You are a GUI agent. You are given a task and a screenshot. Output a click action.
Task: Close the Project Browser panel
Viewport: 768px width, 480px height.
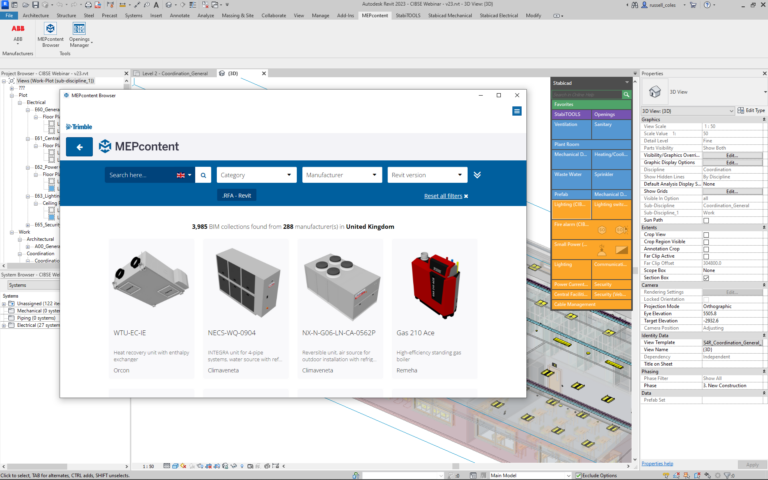126,73
